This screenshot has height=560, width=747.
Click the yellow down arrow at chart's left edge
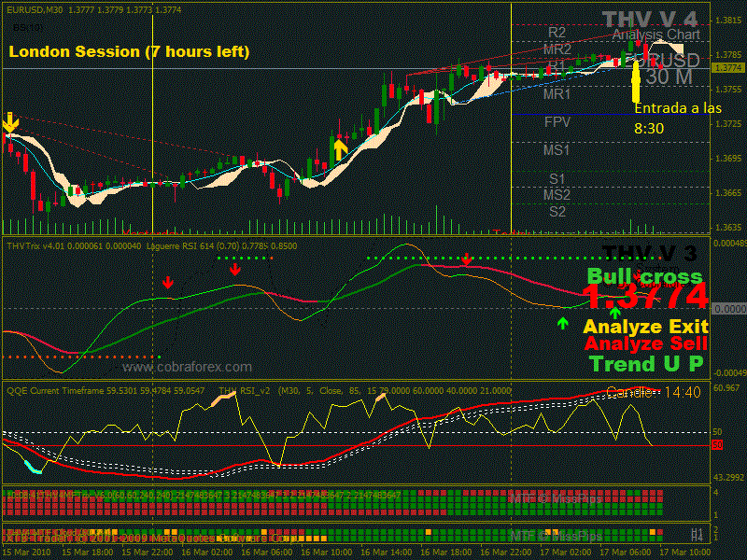(x=9, y=122)
